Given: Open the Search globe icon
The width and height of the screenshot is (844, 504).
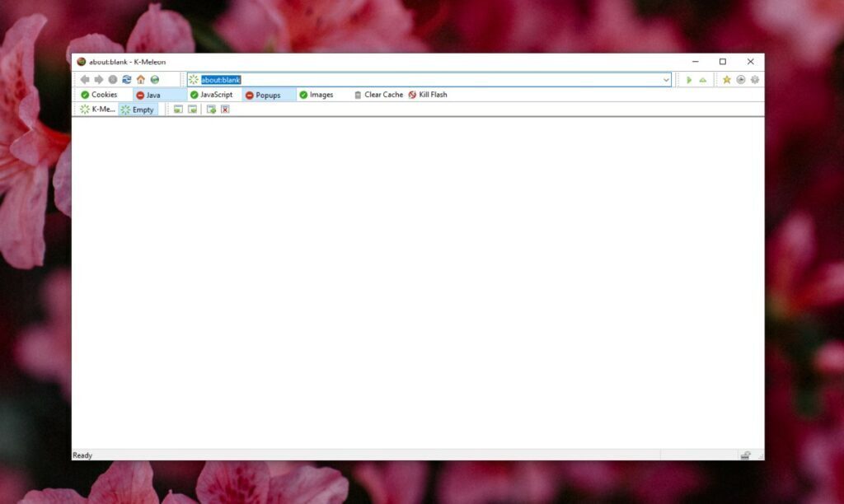Looking at the screenshot, I should [x=155, y=80].
